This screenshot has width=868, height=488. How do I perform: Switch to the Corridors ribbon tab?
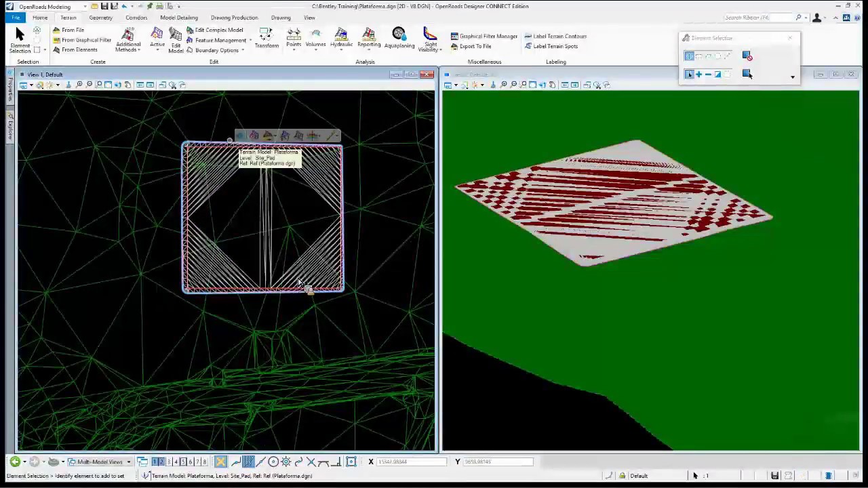[136, 18]
